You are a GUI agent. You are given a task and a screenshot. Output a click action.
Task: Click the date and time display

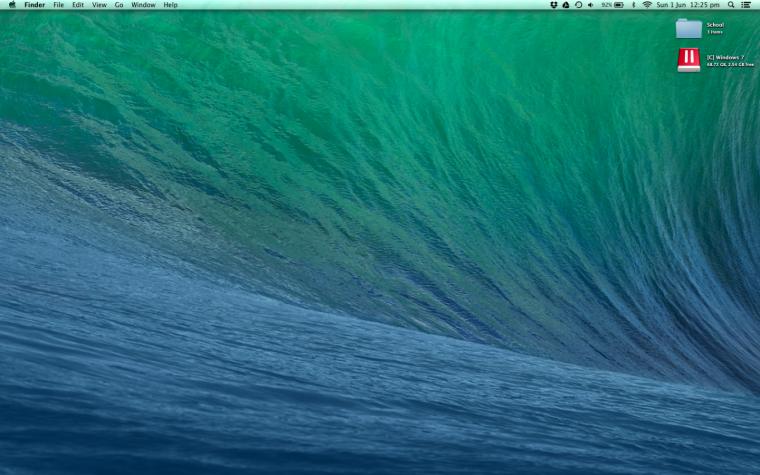688,5
